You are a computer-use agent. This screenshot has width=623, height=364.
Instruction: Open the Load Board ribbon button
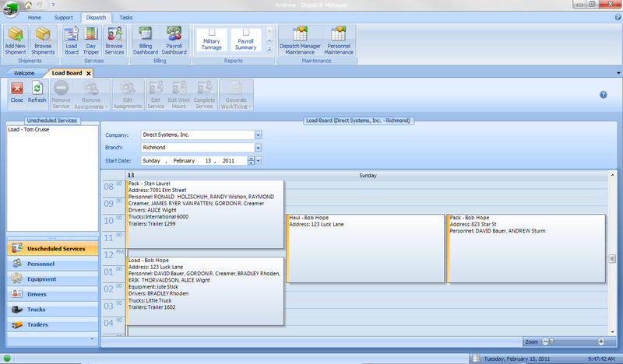pos(72,40)
